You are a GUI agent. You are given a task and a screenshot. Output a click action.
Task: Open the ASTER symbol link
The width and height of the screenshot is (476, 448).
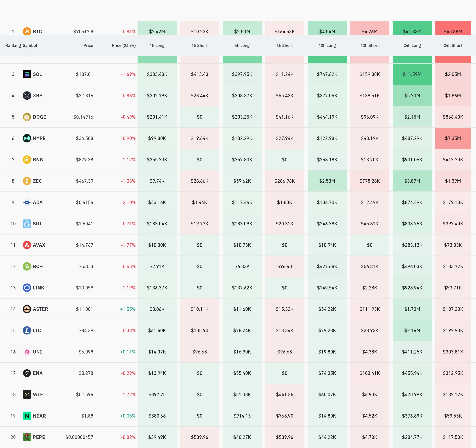click(x=40, y=309)
